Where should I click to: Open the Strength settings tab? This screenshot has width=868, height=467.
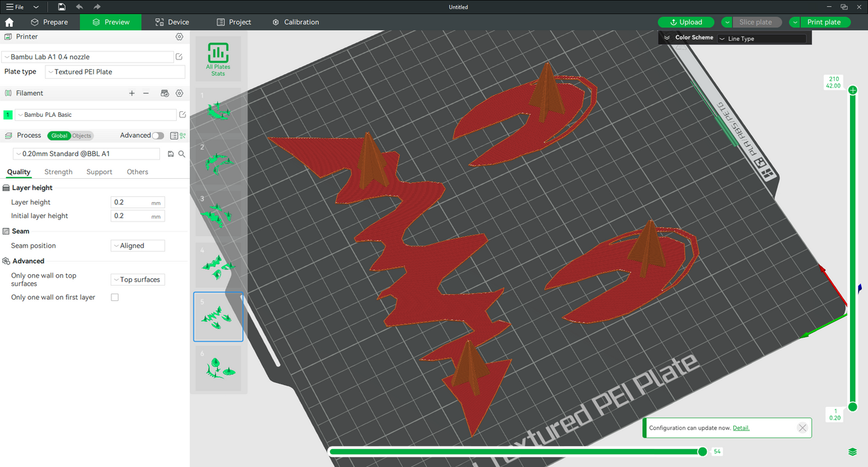click(x=58, y=172)
